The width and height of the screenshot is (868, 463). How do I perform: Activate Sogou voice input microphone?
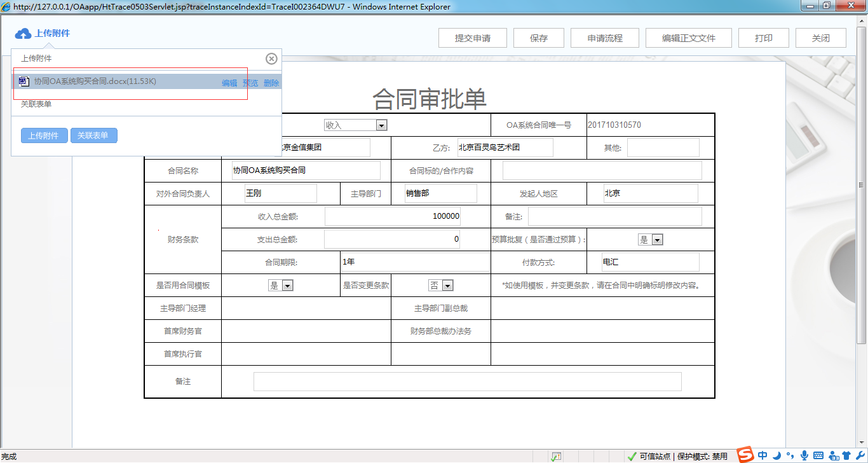pyautogui.click(x=804, y=455)
